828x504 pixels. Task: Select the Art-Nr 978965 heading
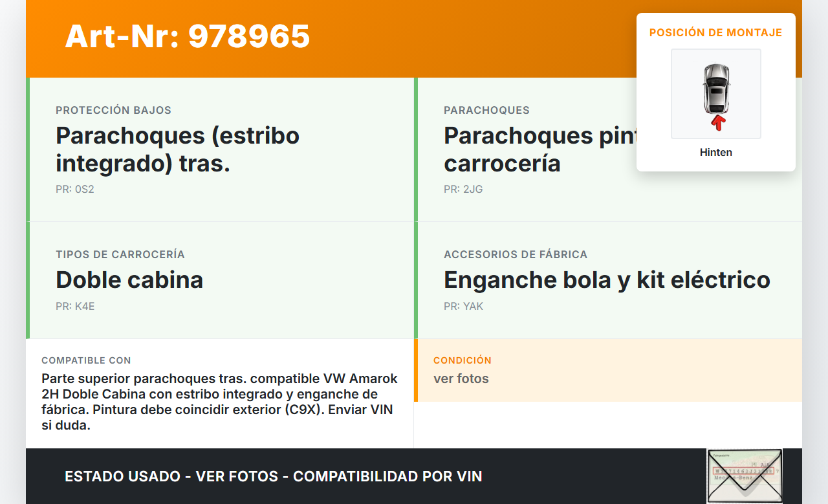pyautogui.click(x=188, y=36)
